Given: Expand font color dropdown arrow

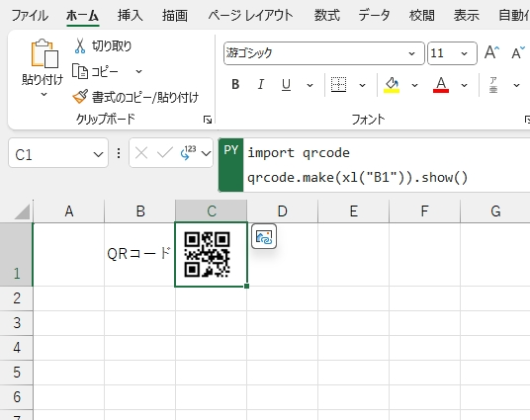Looking at the screenshot, I should 464,85.
